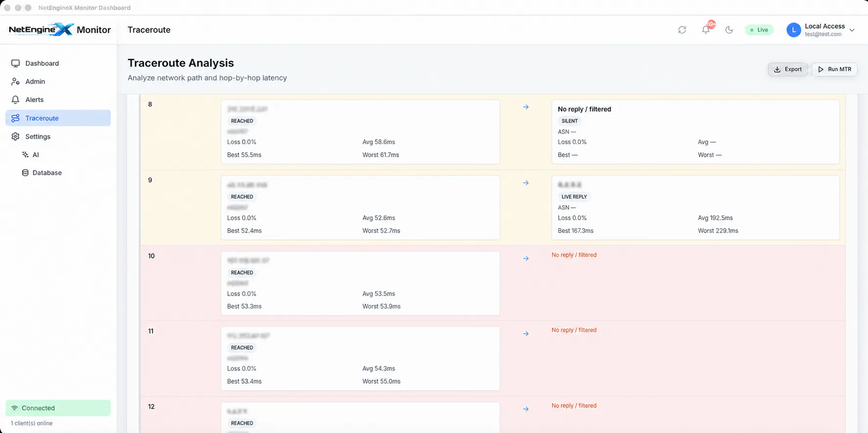Viewport: 868px width, 433px height.
Task: Click the wifi icon in Connected badge
Action: [15, 408]
